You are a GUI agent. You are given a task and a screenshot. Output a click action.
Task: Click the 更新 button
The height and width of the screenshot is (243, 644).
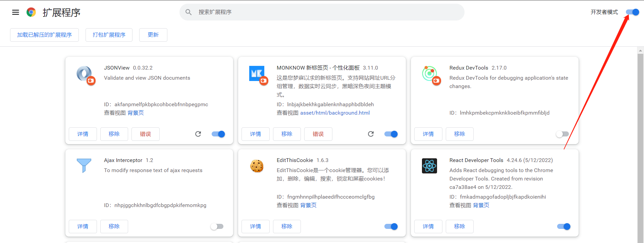(x=153, y=35)
